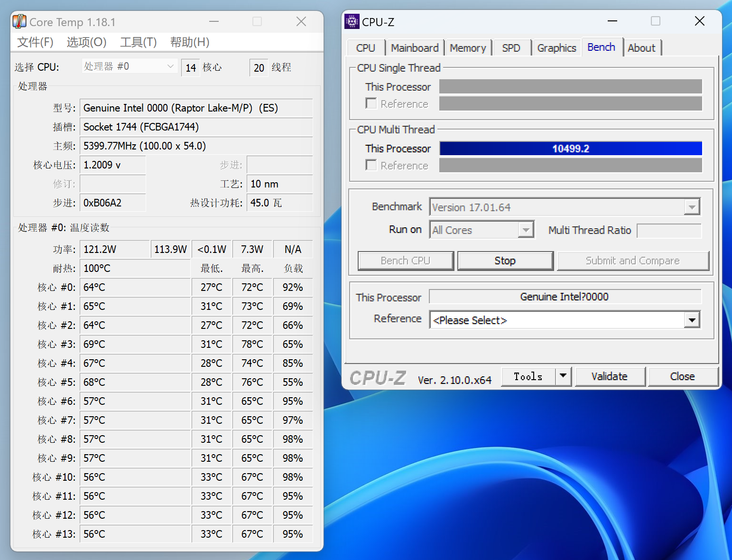Image resolution: width=732 pixels, height=560 pixels.
Task: Click the 10 nm lithography value
Action: [280, 184]
